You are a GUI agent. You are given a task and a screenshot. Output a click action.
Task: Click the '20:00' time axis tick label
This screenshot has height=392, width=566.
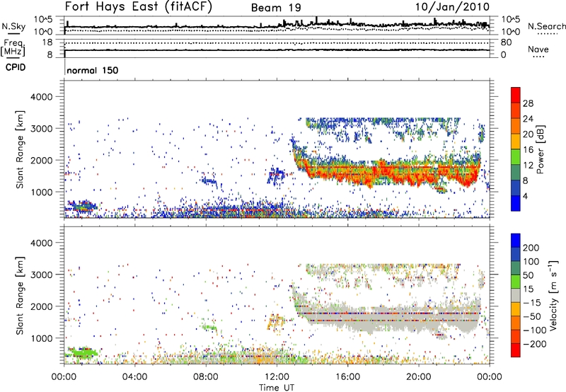point(419,377)
